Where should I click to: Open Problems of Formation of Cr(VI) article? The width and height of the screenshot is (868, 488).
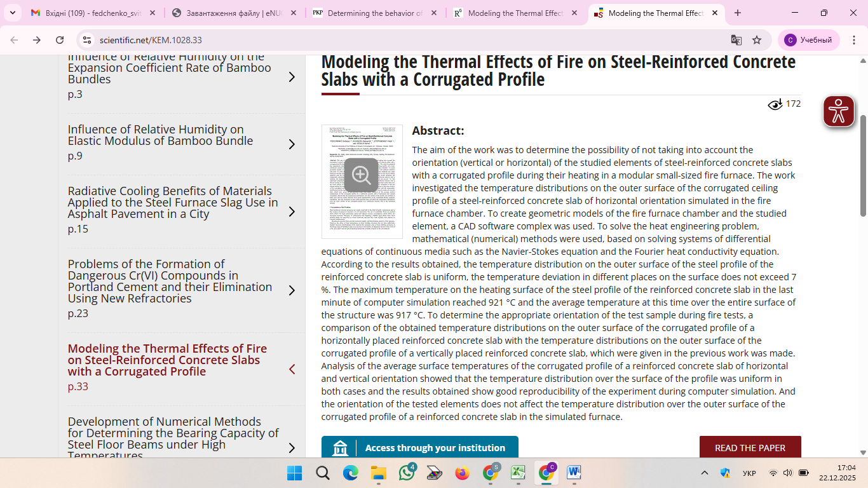[170, 281]
